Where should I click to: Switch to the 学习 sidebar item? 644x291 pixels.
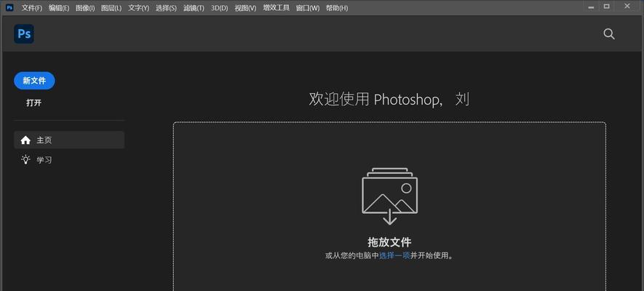click(69, 159)
